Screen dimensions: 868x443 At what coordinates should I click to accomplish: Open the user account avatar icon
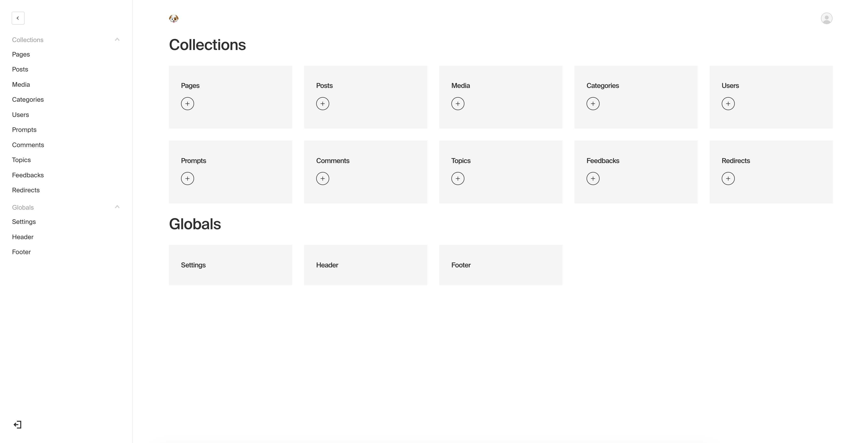click(x=826, y=18)
